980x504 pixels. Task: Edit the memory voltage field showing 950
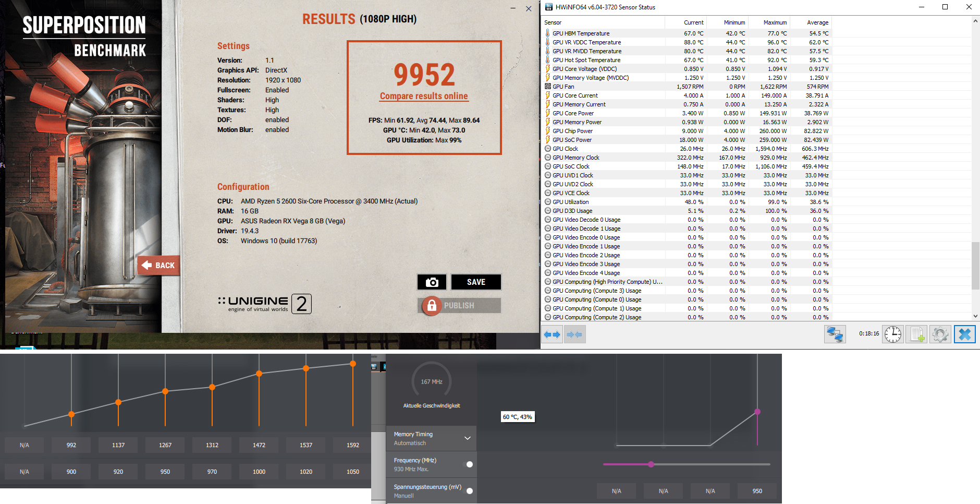coord(757,491)
